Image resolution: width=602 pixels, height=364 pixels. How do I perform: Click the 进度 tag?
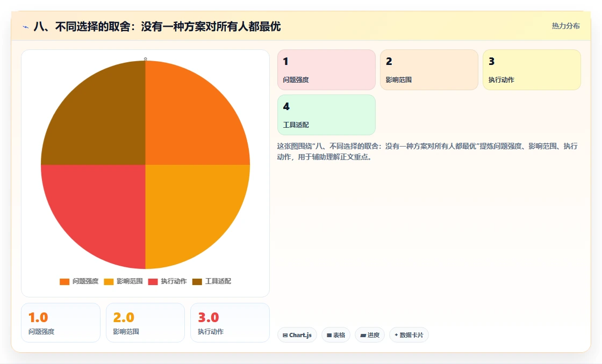coord(370,335)
